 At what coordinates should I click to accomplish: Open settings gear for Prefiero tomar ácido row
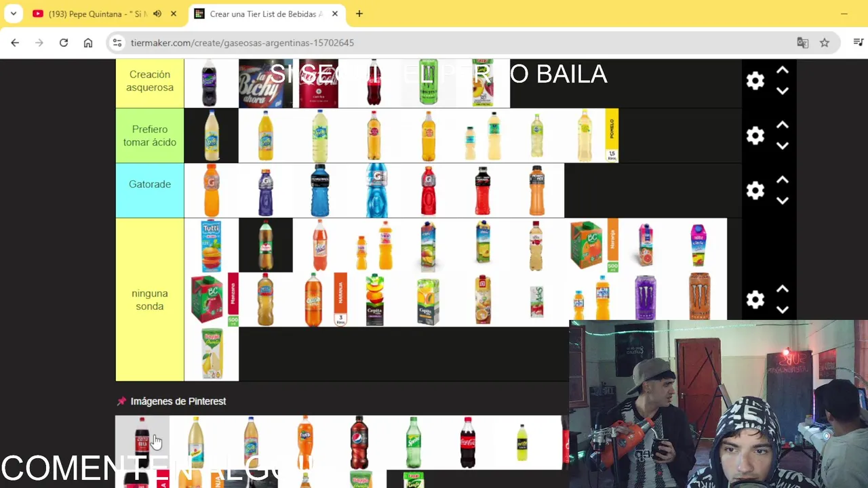(x=755, y=136)
